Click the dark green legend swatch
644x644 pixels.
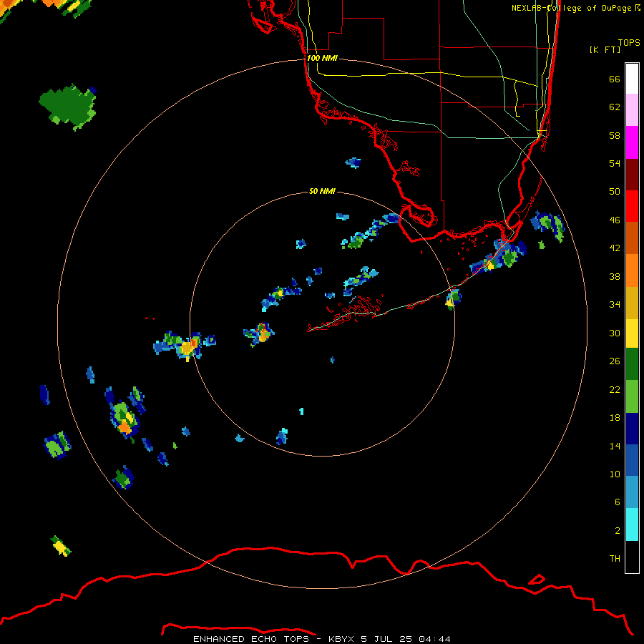(x=632, y=364)
